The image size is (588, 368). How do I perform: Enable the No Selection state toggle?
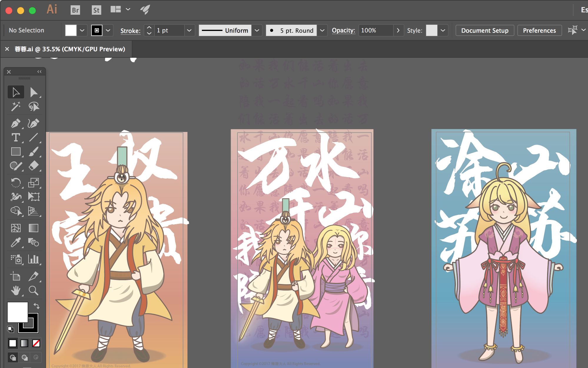click(x=27, y=30)
